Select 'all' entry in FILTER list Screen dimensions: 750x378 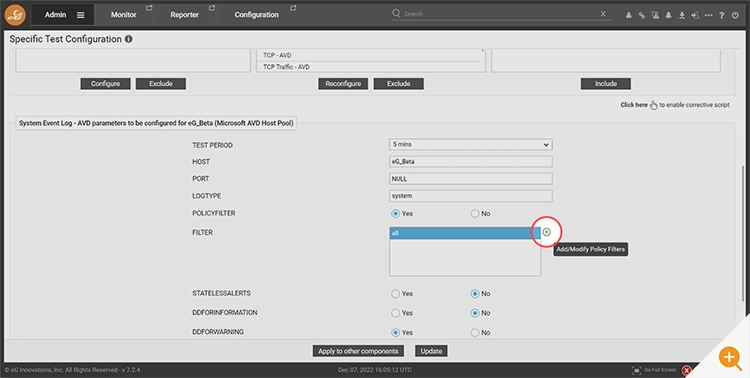click(x=465, y=233)
